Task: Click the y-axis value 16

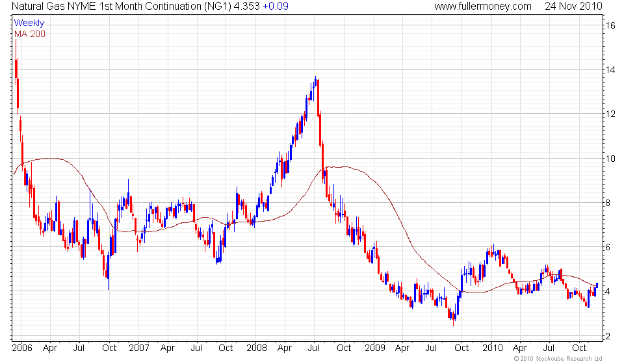Action: coord(610,25)
